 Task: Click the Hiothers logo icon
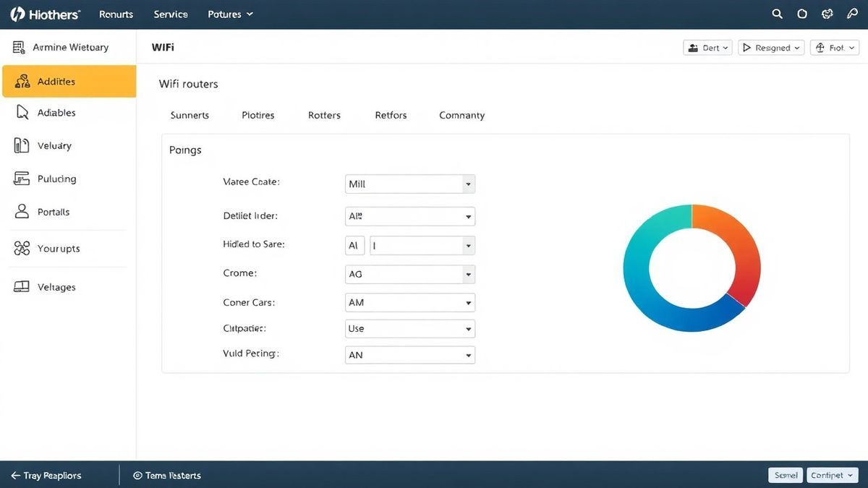pos(17,14)
